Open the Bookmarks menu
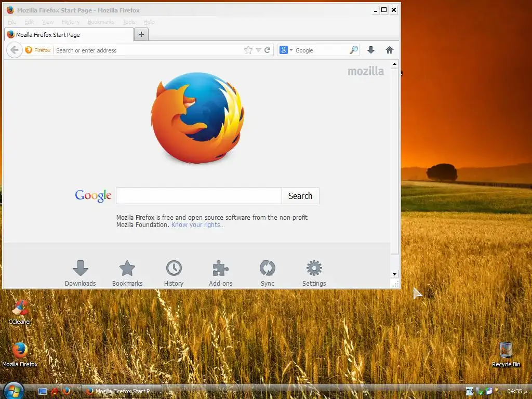 pyautogui.click(x=101, y=22)
